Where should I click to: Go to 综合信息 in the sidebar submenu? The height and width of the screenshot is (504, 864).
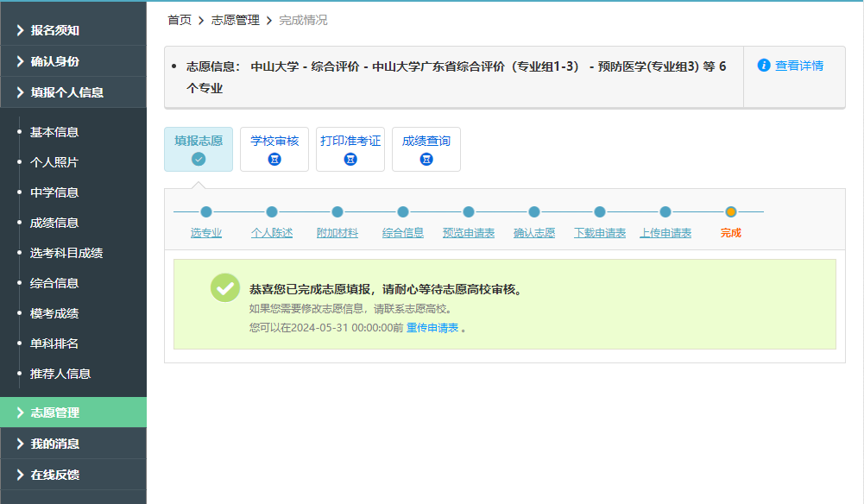click(54, 283)
